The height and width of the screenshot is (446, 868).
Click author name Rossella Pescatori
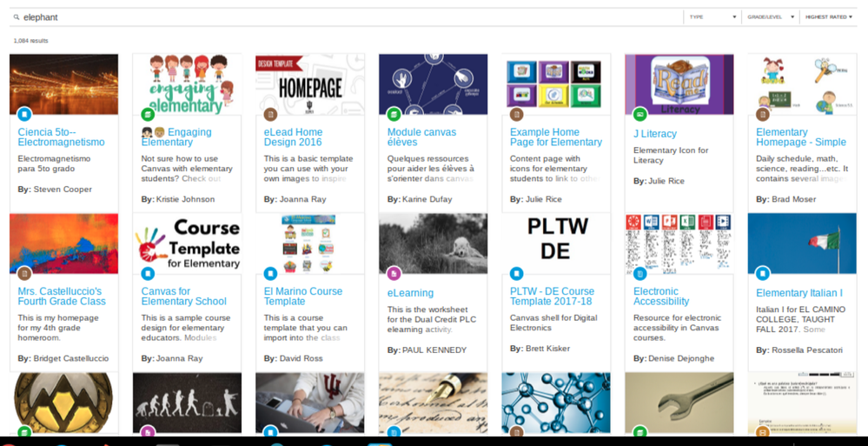(807, 350)
